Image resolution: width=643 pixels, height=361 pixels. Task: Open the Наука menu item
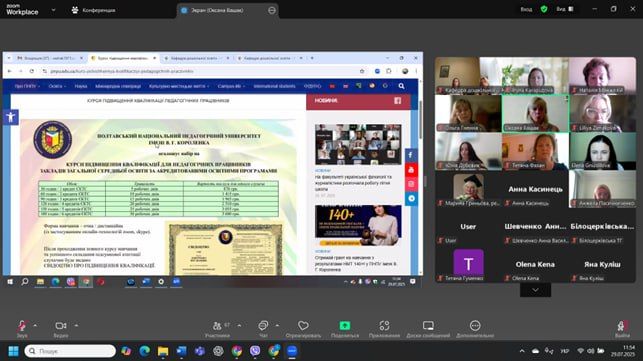pyautogui.click(x=81, y=86)
